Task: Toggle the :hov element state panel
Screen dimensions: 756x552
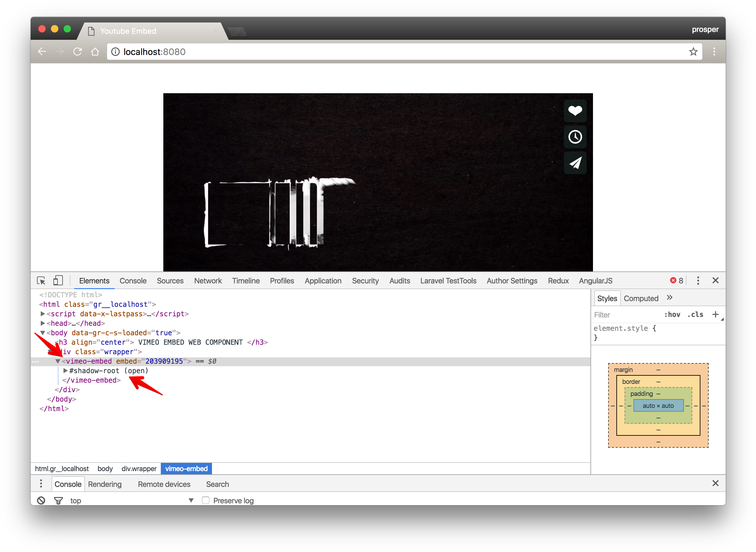Action: pyautogui.click(x=673, y=314)
